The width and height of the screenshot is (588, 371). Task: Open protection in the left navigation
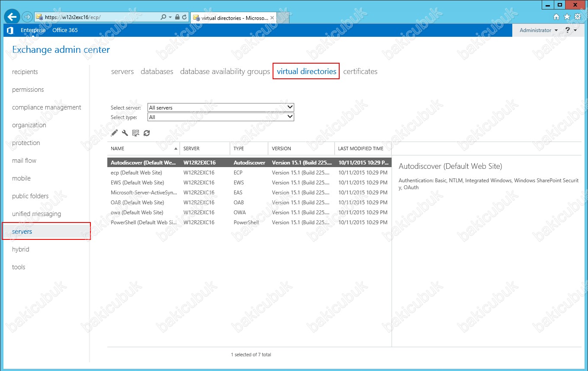pos(26,143)
